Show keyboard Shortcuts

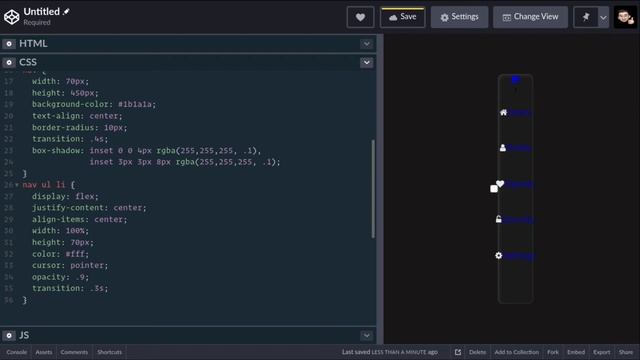pos(109,352)
